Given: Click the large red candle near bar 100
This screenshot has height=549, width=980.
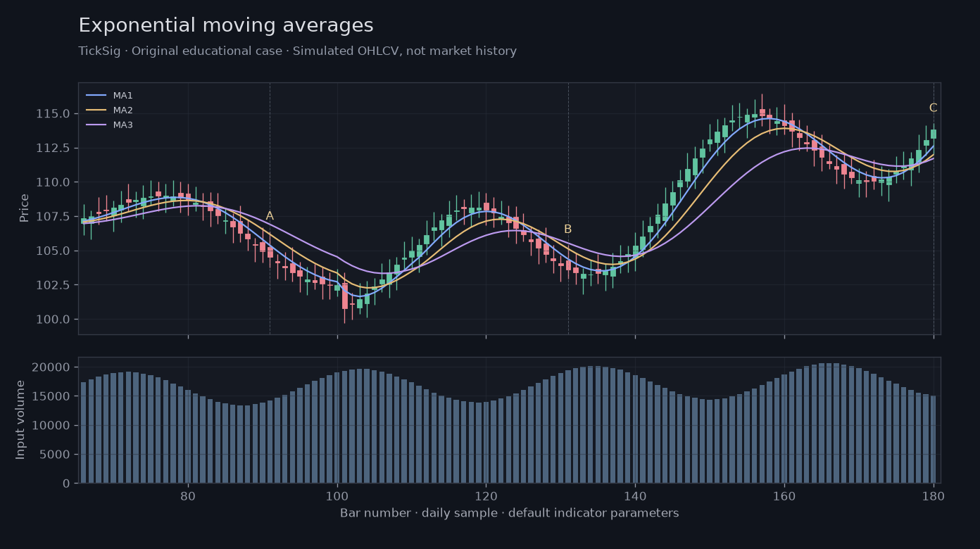Looking at the screenshot, I should (x=344, y=296).
